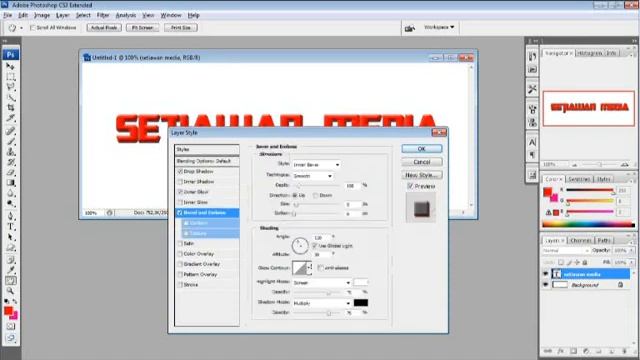Click Navigator zoom in mountains icon
The width and height of the screenshot is (640, 360).
624,164
